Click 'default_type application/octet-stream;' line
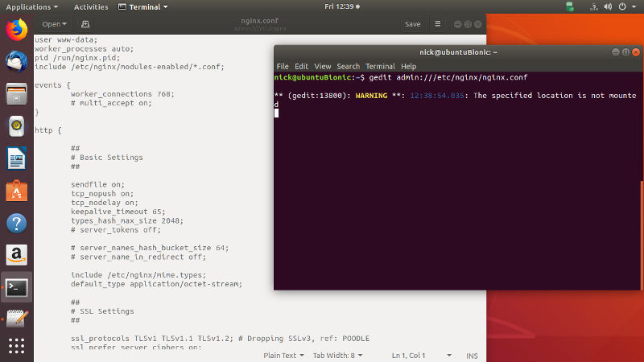 click(x=156, y=284)
